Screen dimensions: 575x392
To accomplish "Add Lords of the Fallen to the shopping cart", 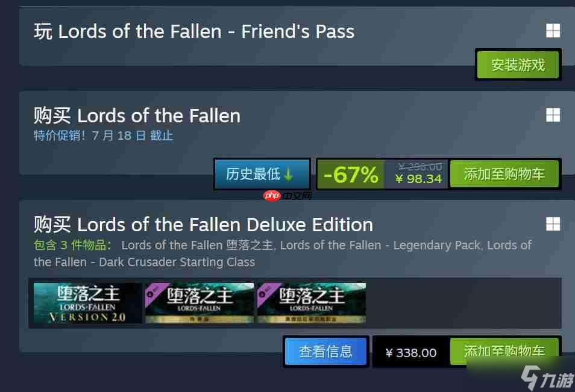I will click(505, 173).
